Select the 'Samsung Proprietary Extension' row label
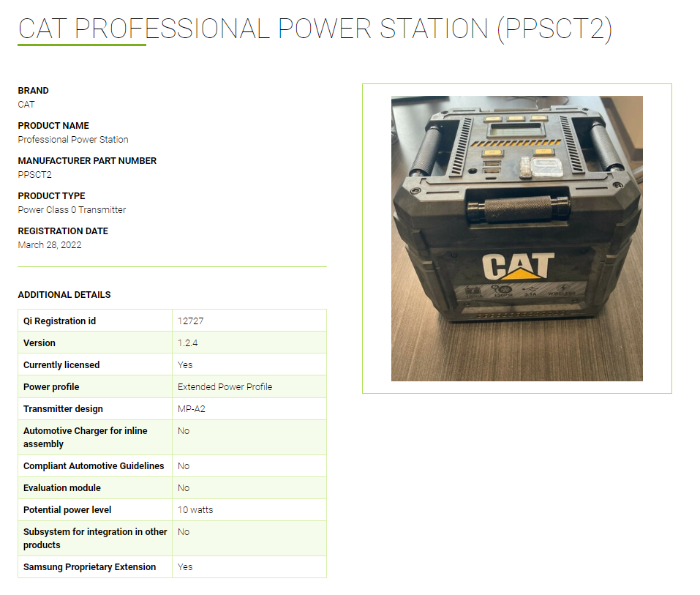Image resolution: width=700 pixels, height=595 pixels. [89, 567]
